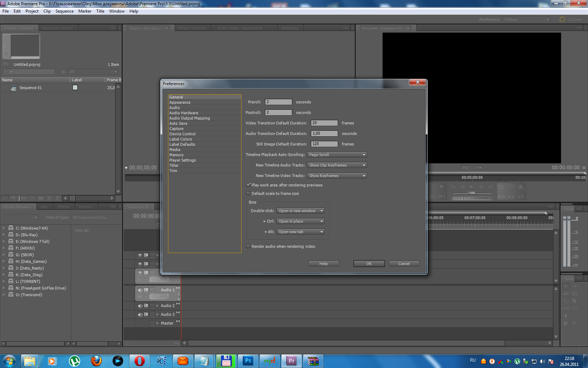Select the Selection tool in Tools panel
Image resolution: width=588 pixels, height=368 pixels.
click(x=566, y=286)
